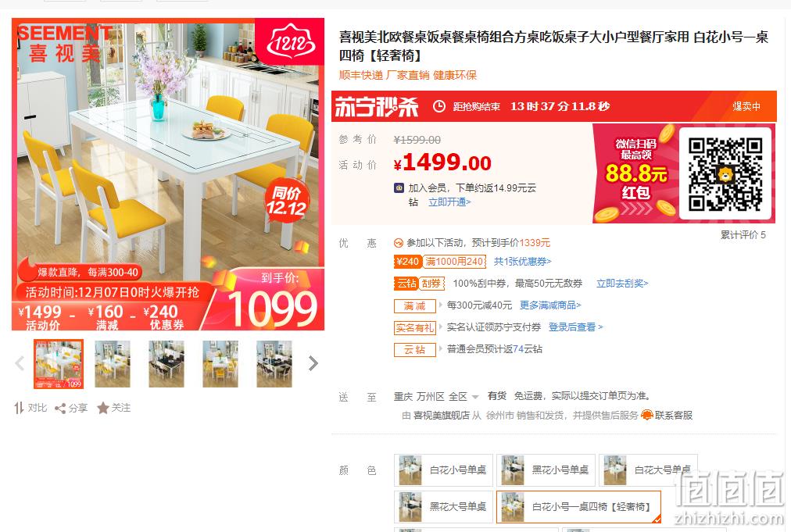This screenshot has width=791, height=532.
Task: Select 黑花大号单桌 color option
Action: pyautogui.click(x=443, y=506)
